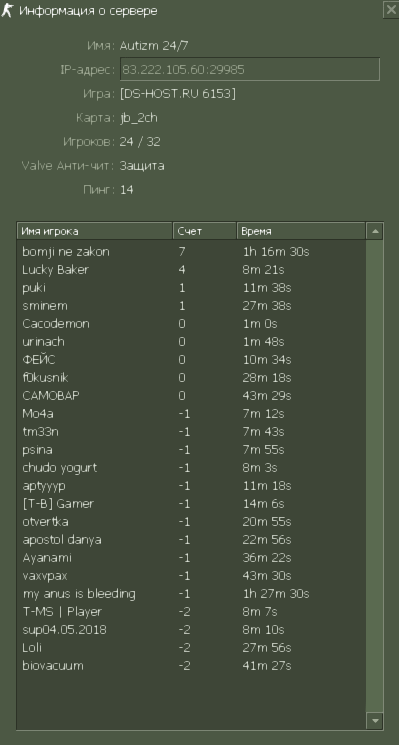Select player bomji ne zakon
This screenshot has width=399, height=745.
point(191,251)
